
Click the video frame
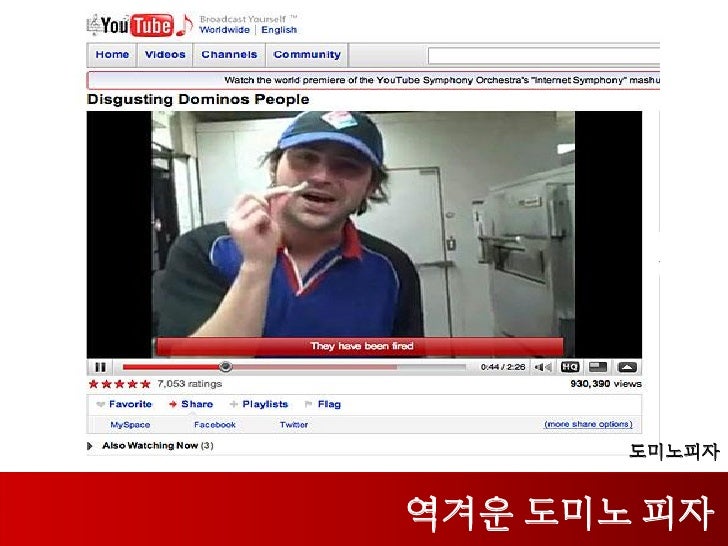pyautogui.click(x=364, y=234)
